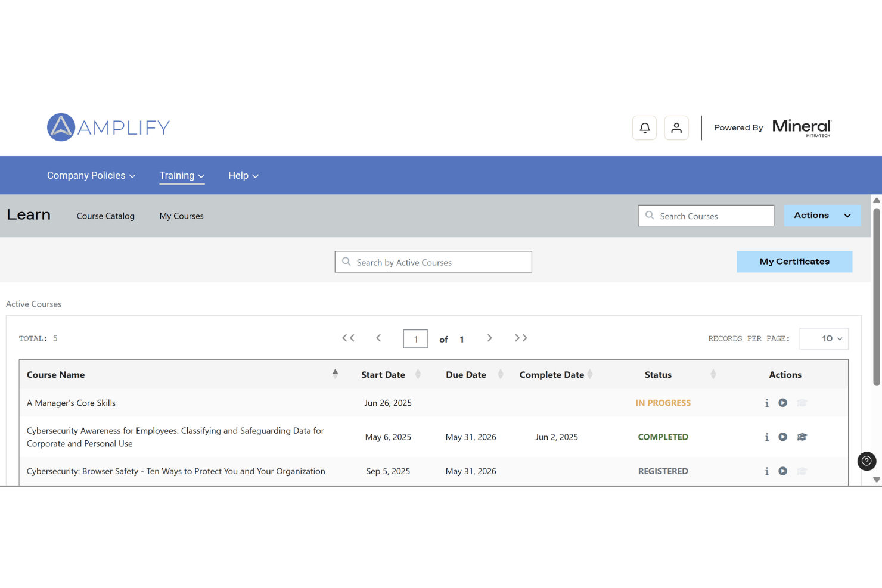The width and height of the screenshot is (882, 588).
Task: Click the Sep 5, 2025 start date
Action: tap(388, 471)
